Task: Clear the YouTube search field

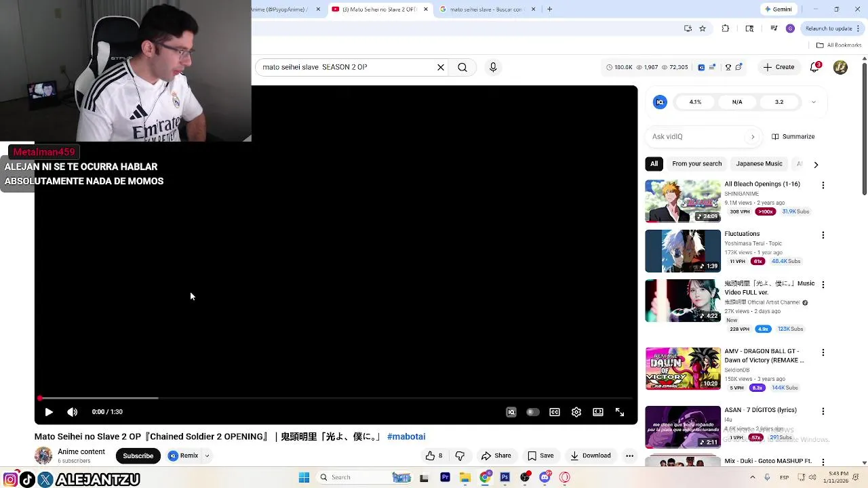Action: click(x=441, y=67)
